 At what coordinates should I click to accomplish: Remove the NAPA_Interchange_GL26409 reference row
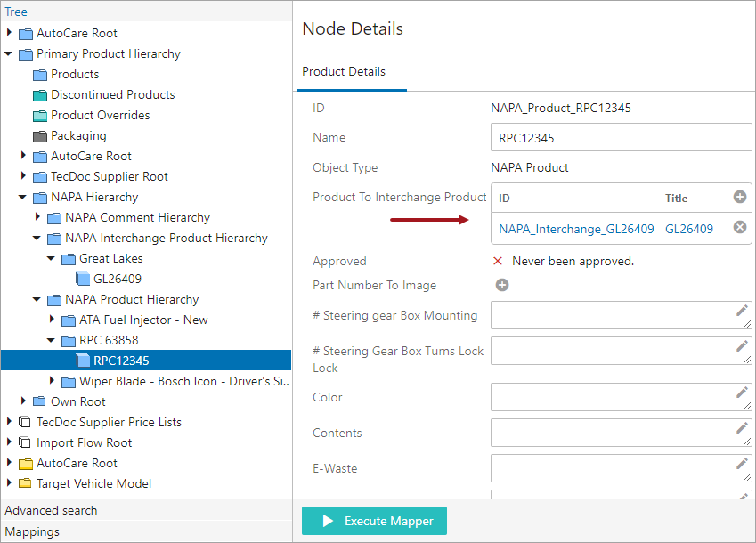pos(740,227)
